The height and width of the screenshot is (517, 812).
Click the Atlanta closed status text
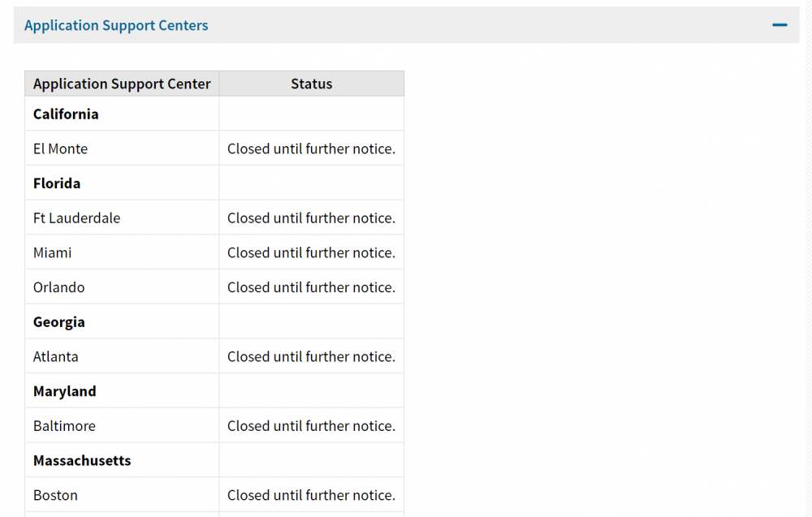(x=311, y=356)
